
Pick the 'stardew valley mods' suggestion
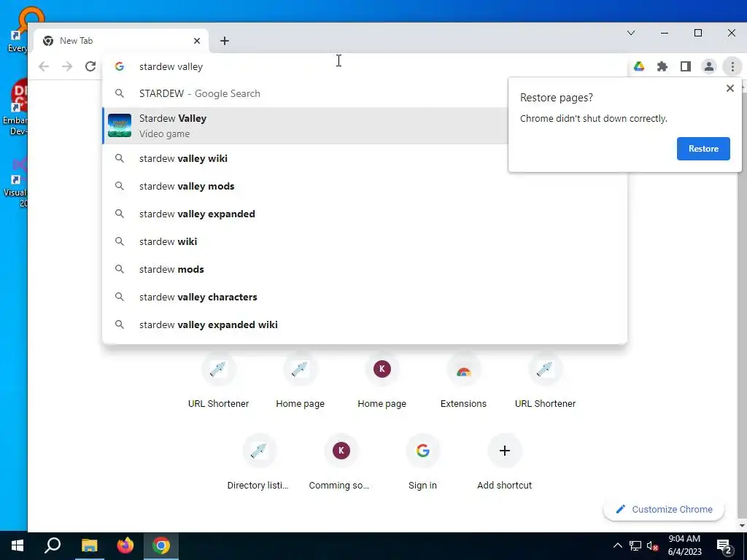(x=365, y=186)
